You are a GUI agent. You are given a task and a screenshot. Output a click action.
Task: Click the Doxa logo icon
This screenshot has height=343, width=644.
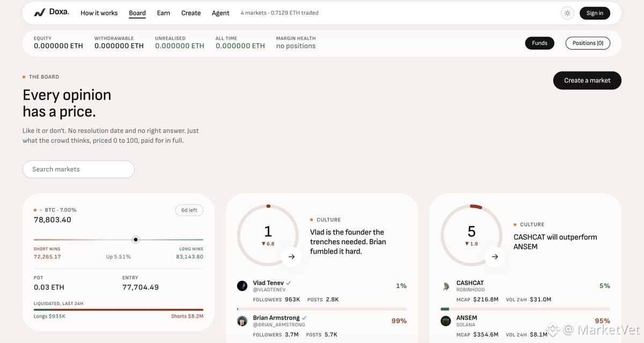pyautogui.click(x=39, y=13)
